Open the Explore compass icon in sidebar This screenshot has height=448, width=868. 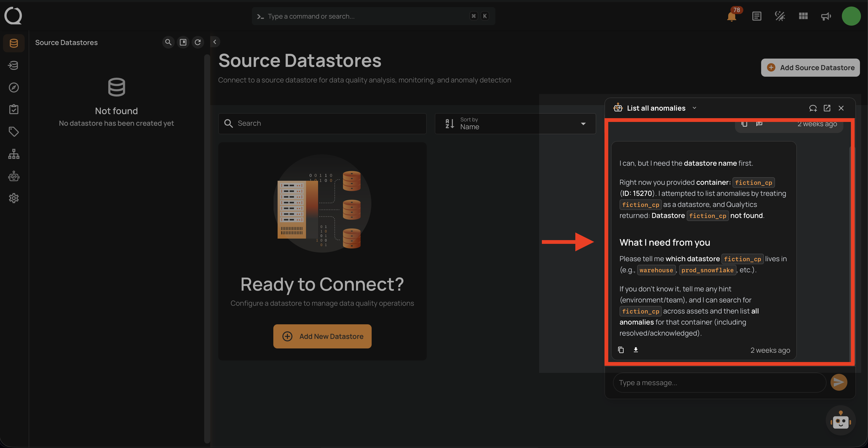[x=14, y=87]
